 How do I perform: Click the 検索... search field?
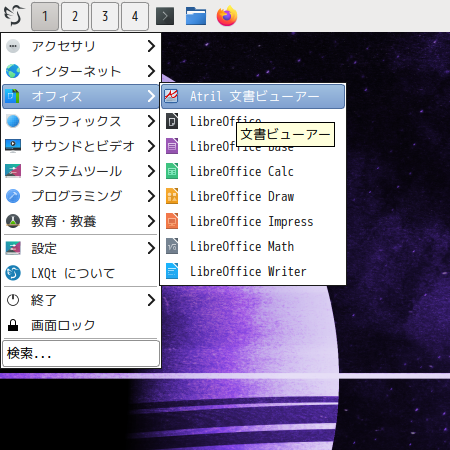point(81,353)
